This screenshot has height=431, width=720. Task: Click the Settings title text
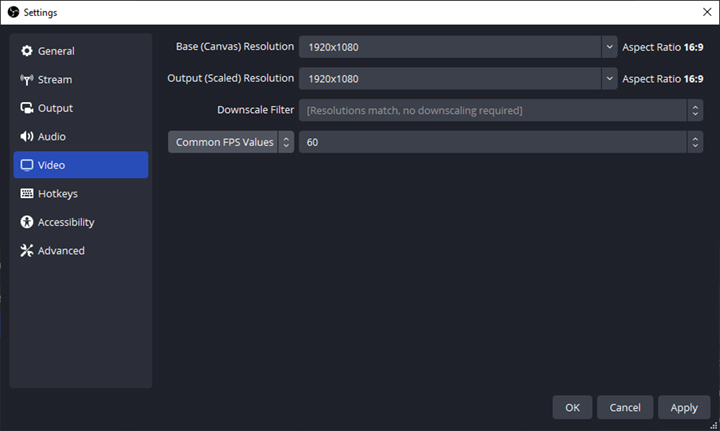click(40, 12)
